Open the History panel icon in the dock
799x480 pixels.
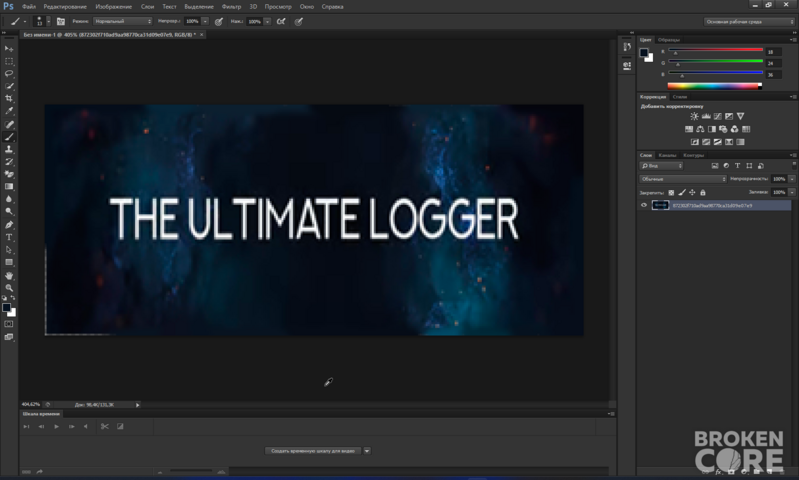(x=627, y=47)
